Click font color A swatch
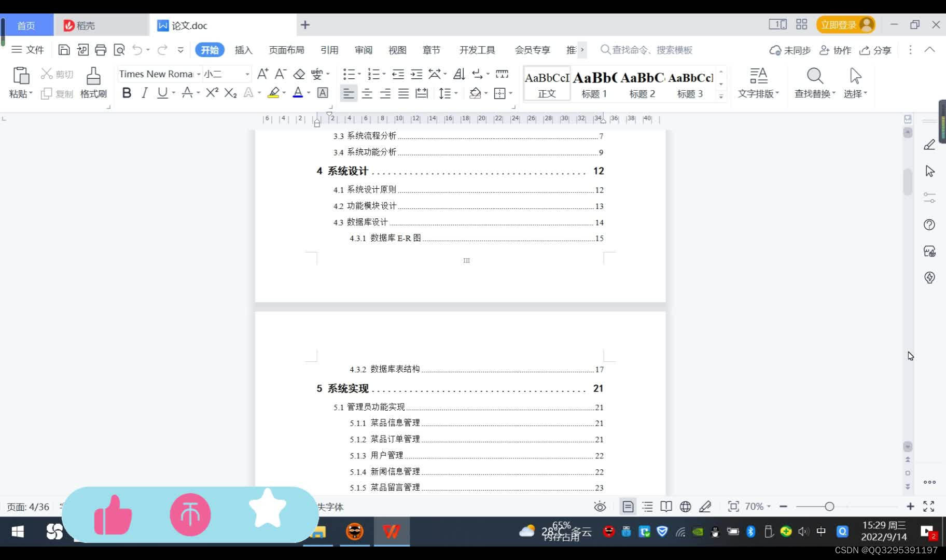 coord(298,93)
